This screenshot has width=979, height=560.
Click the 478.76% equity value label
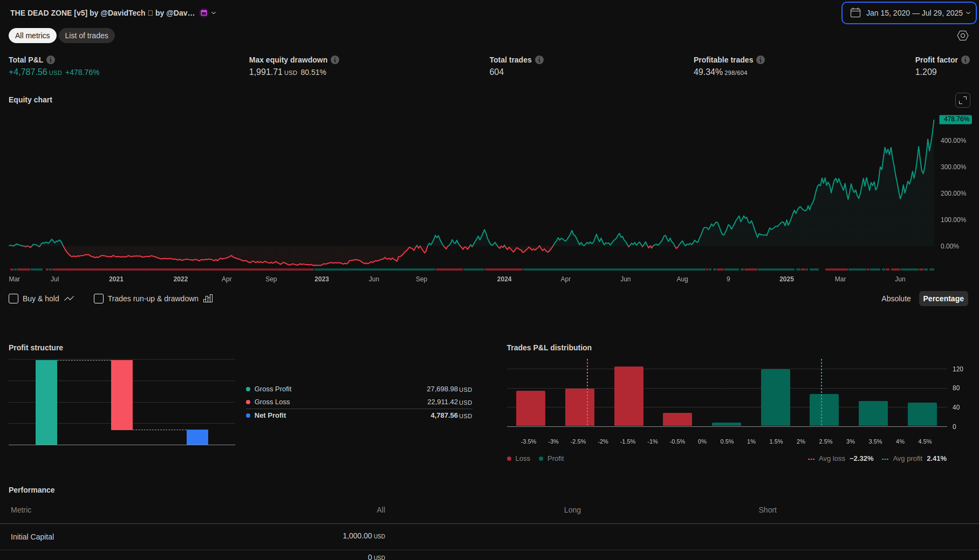[956, 119]
